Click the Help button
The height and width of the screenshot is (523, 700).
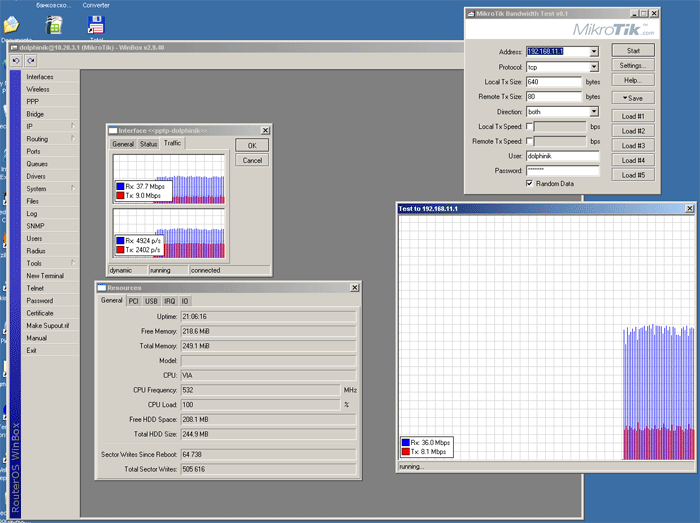[x=633, y=80]
